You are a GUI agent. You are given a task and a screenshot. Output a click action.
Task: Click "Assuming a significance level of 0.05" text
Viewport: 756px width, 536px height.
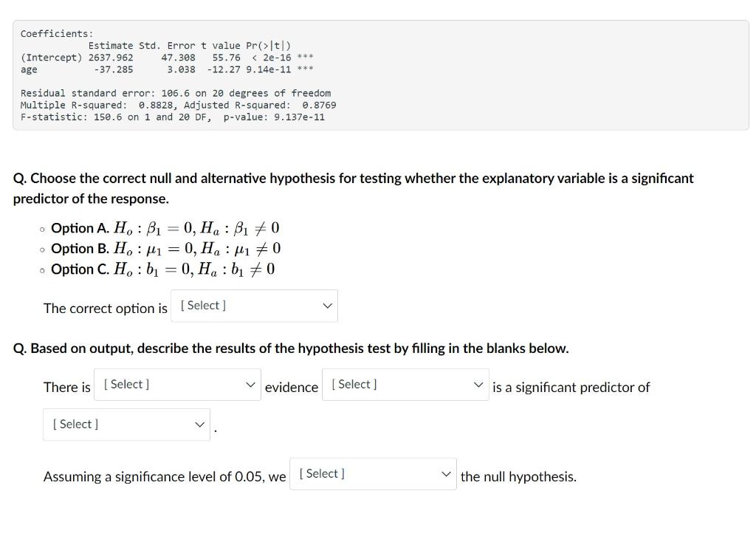click(163, 476)
